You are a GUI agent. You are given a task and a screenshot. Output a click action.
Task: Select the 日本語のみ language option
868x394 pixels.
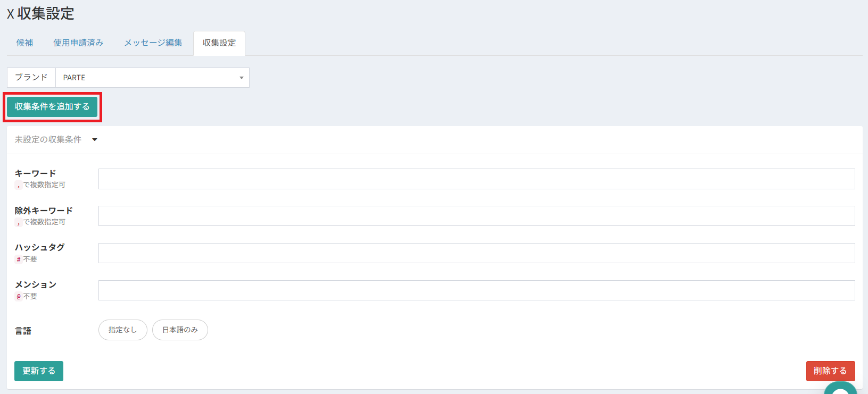(180, 330)
